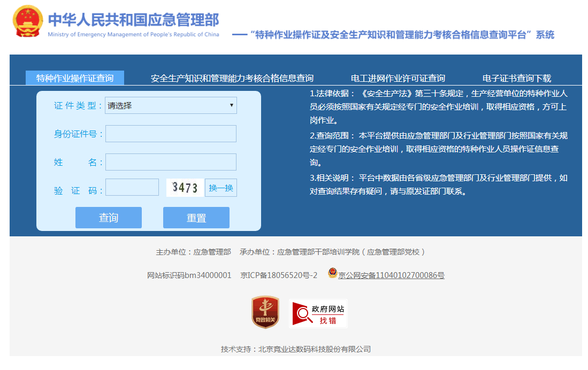Screen dimensions: 588x370
Task: Click the 主办单位：应急管理部 text
Action: 194,252
